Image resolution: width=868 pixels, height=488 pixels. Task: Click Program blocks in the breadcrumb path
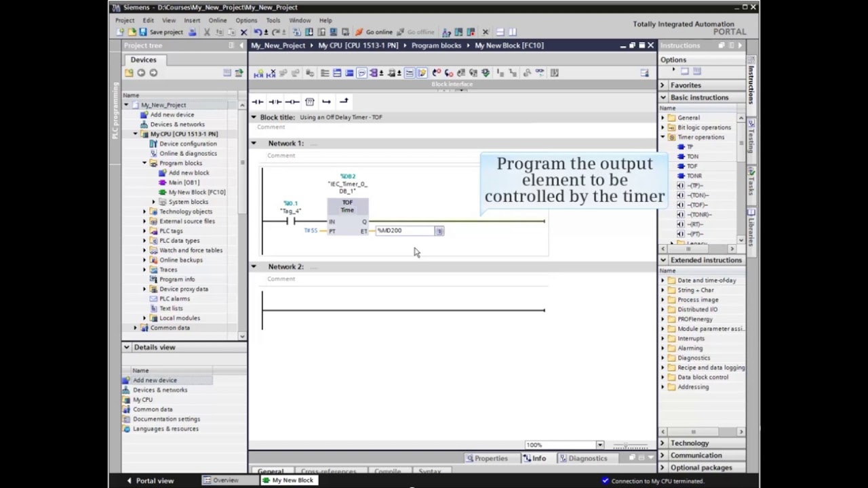[x=436, y=45]
